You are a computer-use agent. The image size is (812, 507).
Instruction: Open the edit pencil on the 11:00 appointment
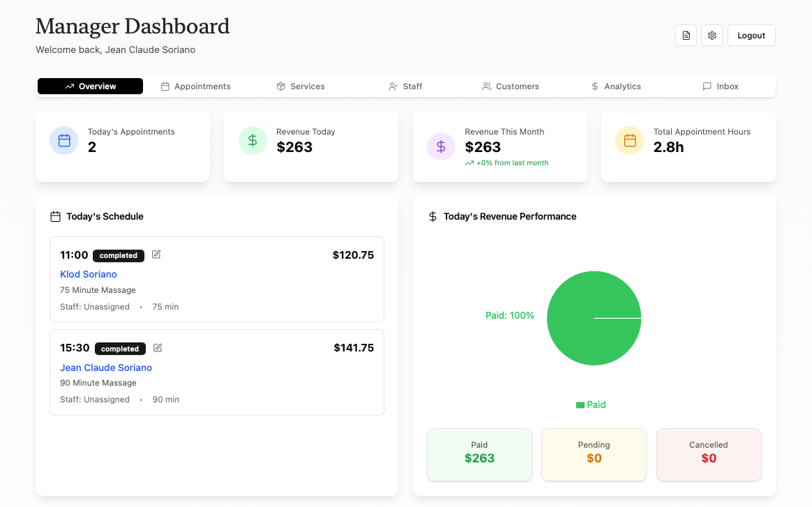156,255
